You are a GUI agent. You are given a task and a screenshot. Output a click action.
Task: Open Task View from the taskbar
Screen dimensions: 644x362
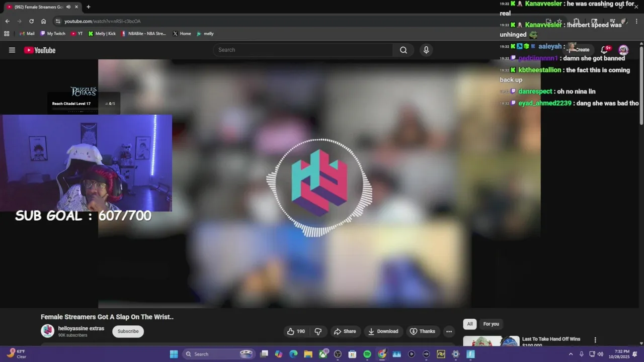click(x=264, y=354)
